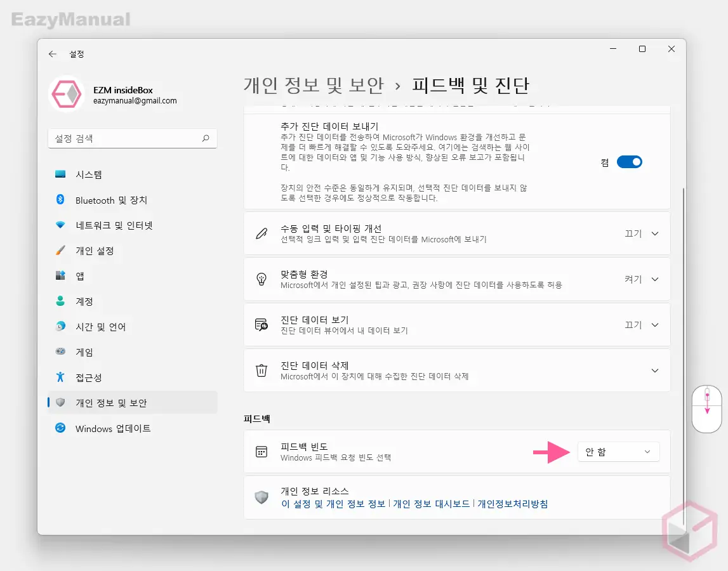Click the 개인 설정 brush icon

coord(61,251)
